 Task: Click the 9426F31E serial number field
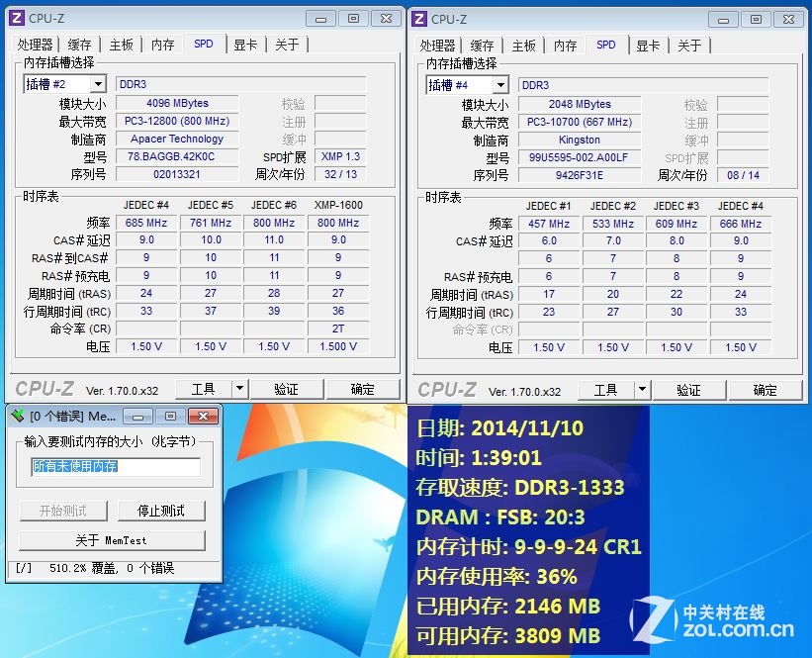click(580, 175)
